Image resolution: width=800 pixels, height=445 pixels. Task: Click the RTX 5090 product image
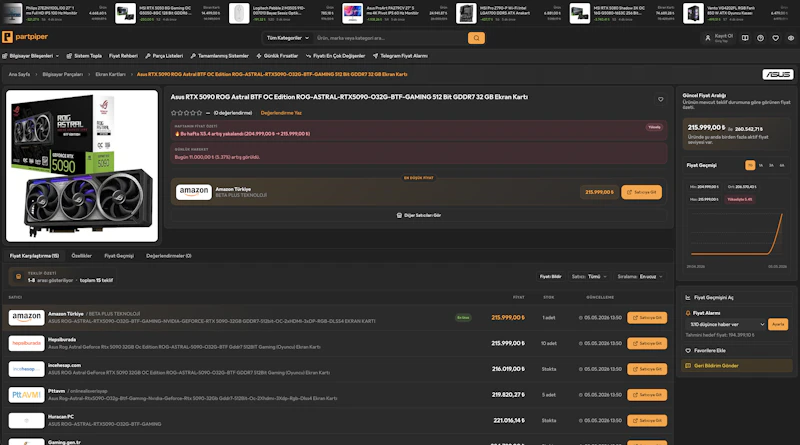tap(82, 166)
